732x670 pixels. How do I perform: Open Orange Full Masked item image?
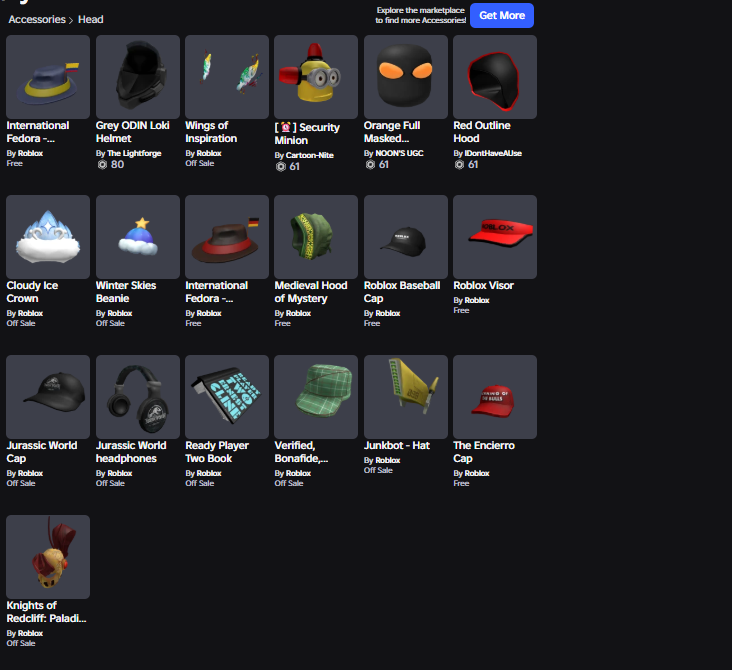pyautogui.click(x=406, y=77)
